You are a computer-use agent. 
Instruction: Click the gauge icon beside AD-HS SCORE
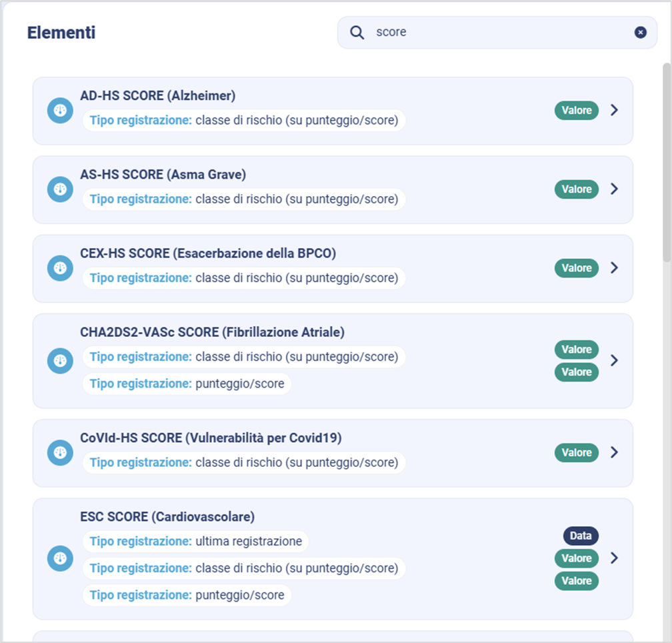[60, 111]
